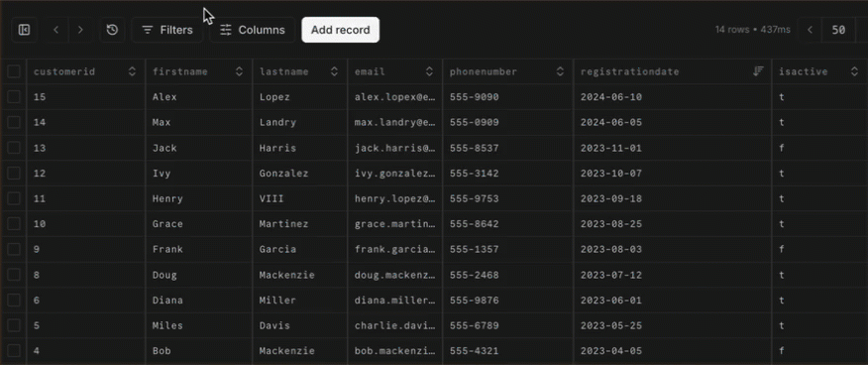This screenshot has width=868, height=365.
Task: Go to previous page of results
Action: [810, 30]
